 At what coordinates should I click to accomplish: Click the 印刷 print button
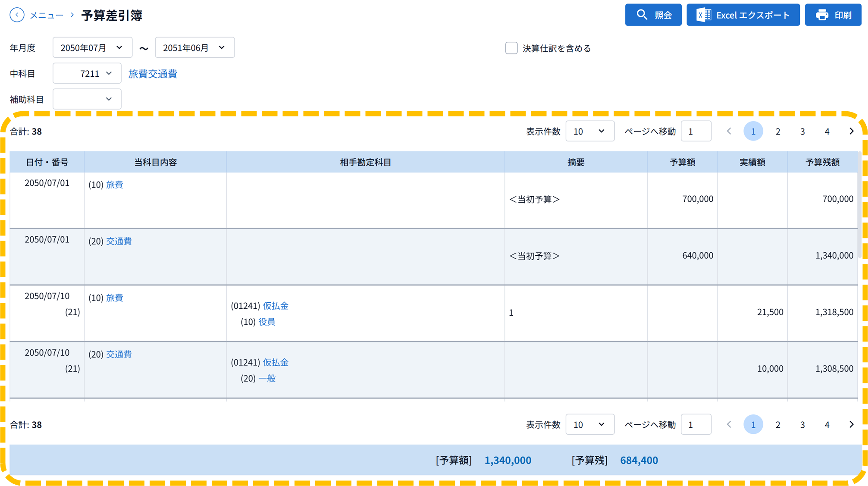[833, 15]
